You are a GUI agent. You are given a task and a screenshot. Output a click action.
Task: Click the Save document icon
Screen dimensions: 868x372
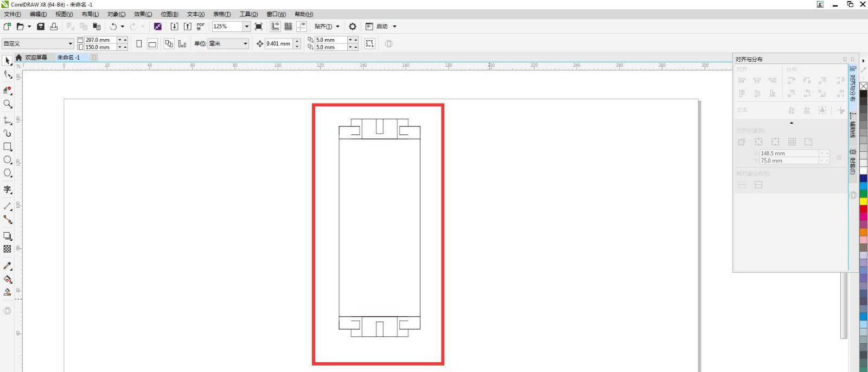click(x=41, y=27)
